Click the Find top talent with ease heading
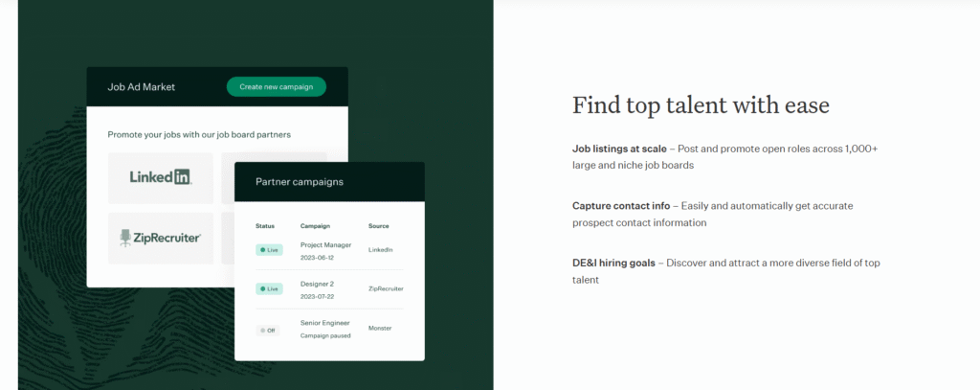 [701, 105]
